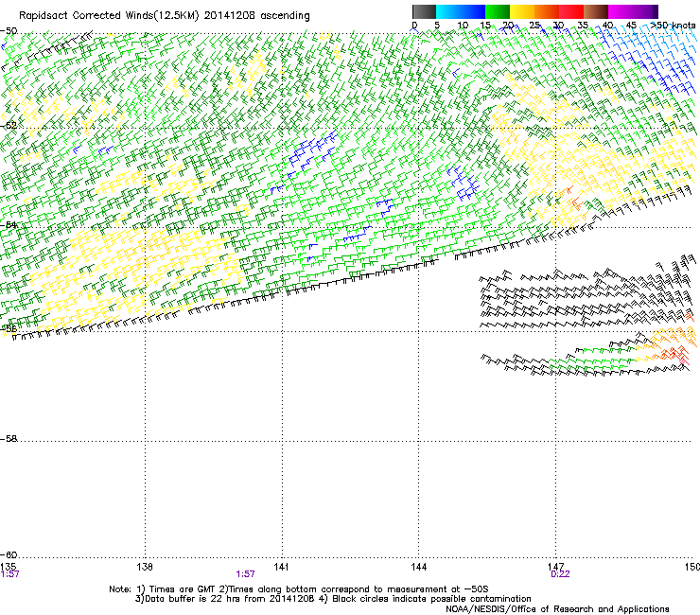
Task: Click the -58 latitude axis label
Action: (x=9, y=439)
